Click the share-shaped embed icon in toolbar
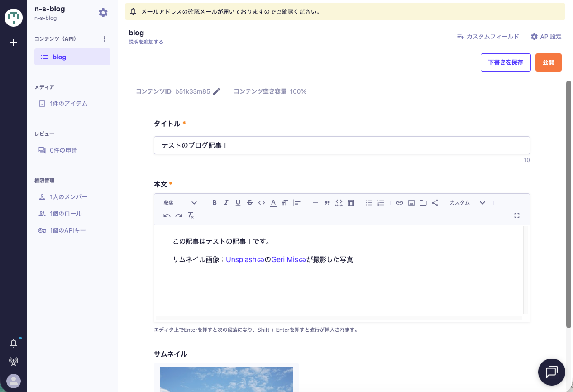The height and width of the screenshot is (392, 573). [435, 203]
